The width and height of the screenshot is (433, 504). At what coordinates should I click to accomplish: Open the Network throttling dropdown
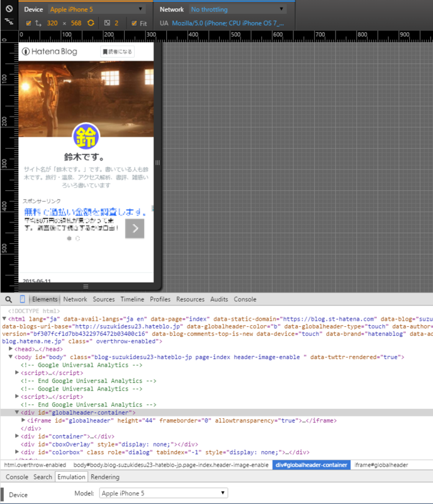click(x=237, y=9)
